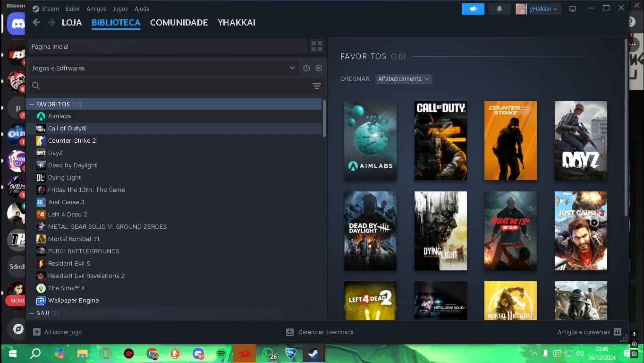The height and width of the screenshot is (363, 644).
Task: Open the Amigos menu
Action: pos(96,9)
